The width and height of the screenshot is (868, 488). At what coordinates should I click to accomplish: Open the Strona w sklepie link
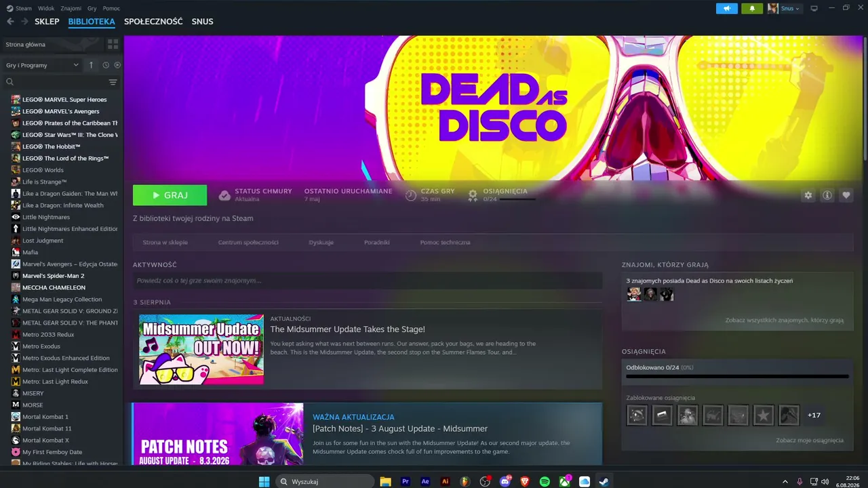[165, 242]
